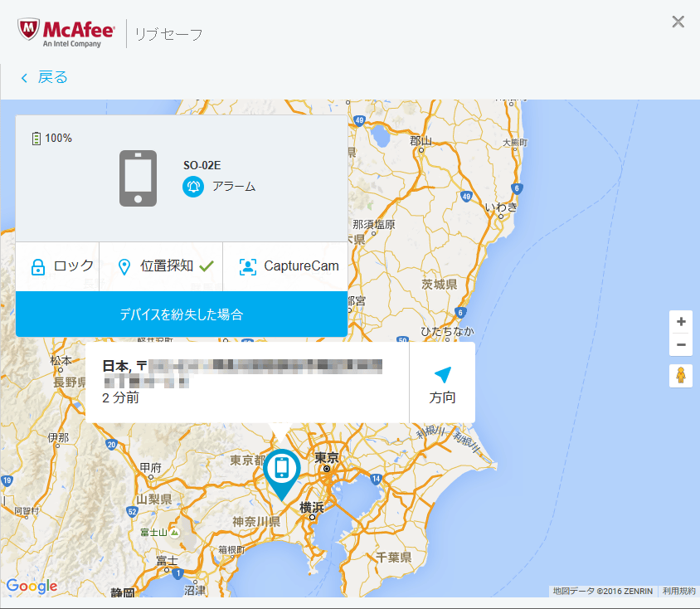The image size is (700, 609).
Task: Click the 方向 directions button
Action: point(442,382)
